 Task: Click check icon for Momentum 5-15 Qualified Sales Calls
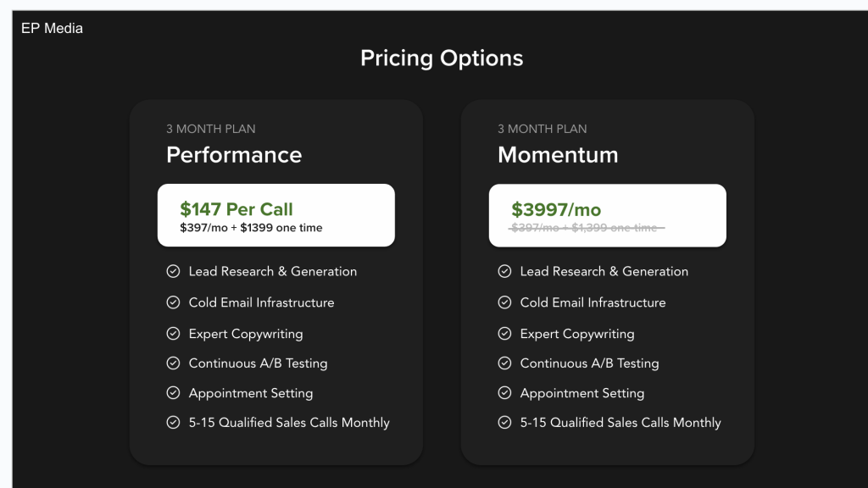504,422
